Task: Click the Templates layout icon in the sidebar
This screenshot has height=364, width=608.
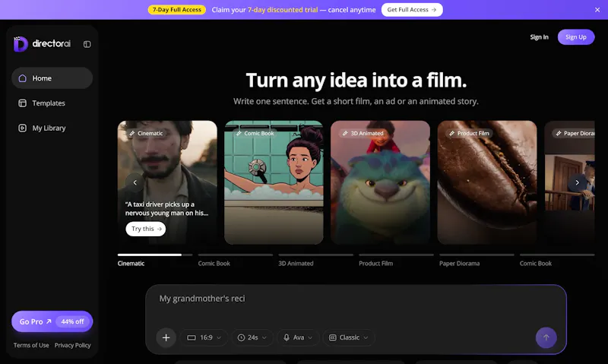Action: click(x=23, y=103)
